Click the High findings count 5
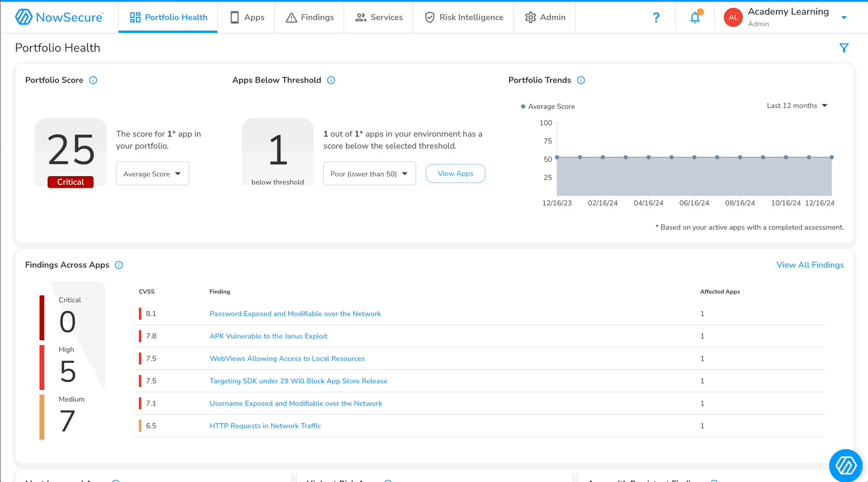Viewport: 868px width, 482px height. pyautogui.click(x=68, y=372)
